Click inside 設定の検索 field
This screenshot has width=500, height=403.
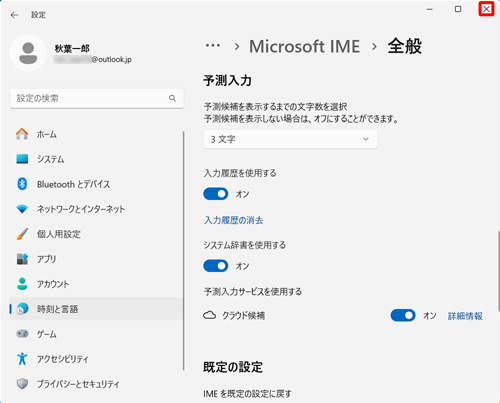[x=97, y=98]
